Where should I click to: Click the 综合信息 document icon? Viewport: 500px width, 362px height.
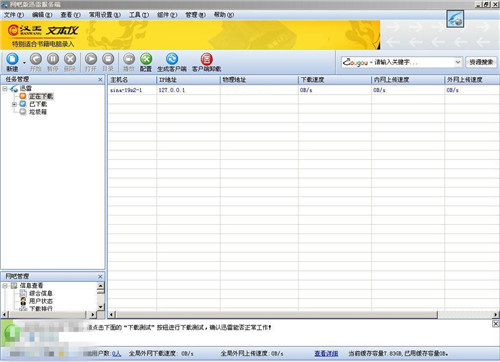(23, 293)
